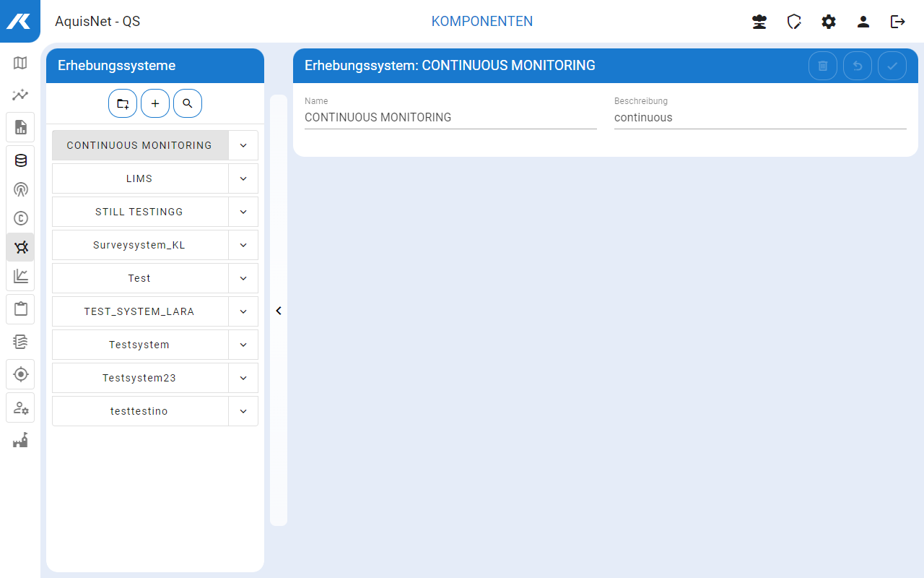Expand the Surveysystem_KL chevron
Viewport: 924px width, 578px height.
pyautogui.click(x=243, y=245)
